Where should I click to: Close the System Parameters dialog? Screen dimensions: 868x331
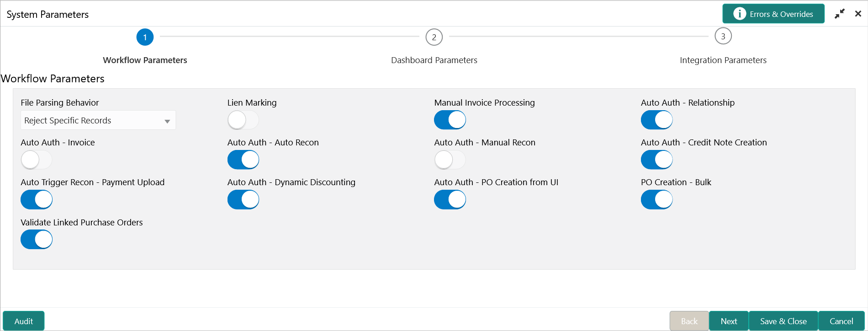tap(858, 14)
